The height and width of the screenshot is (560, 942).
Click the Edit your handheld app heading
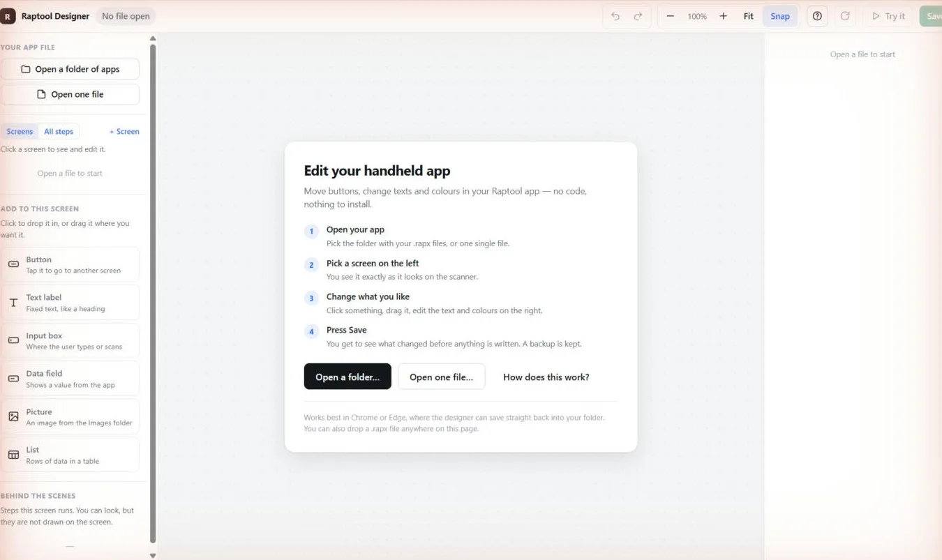[x=377, y=171]
